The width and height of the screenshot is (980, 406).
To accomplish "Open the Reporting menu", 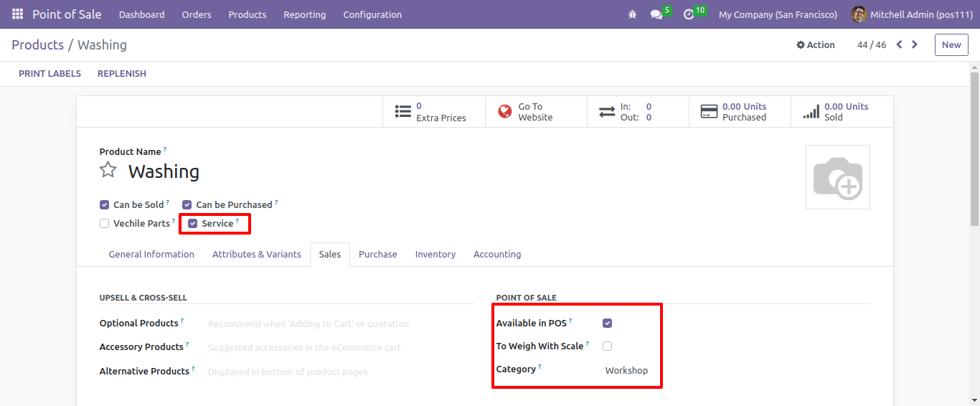I will click(305, 14).
